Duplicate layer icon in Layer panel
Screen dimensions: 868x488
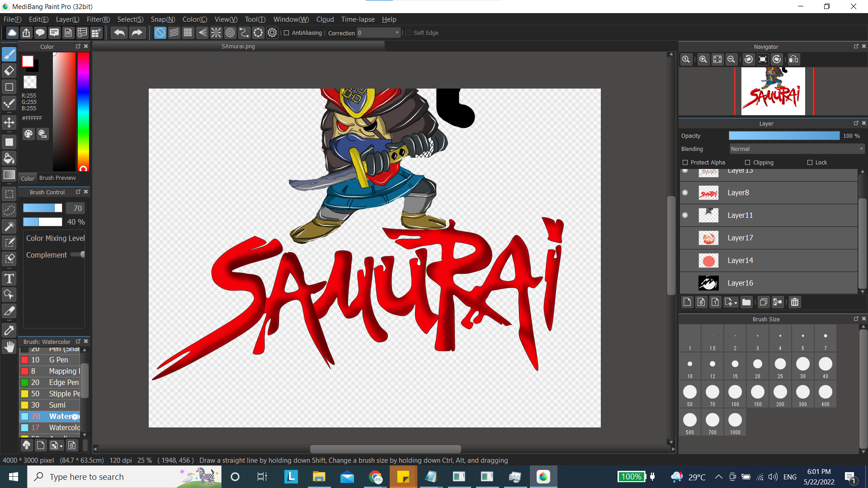(x=764, y=302)
